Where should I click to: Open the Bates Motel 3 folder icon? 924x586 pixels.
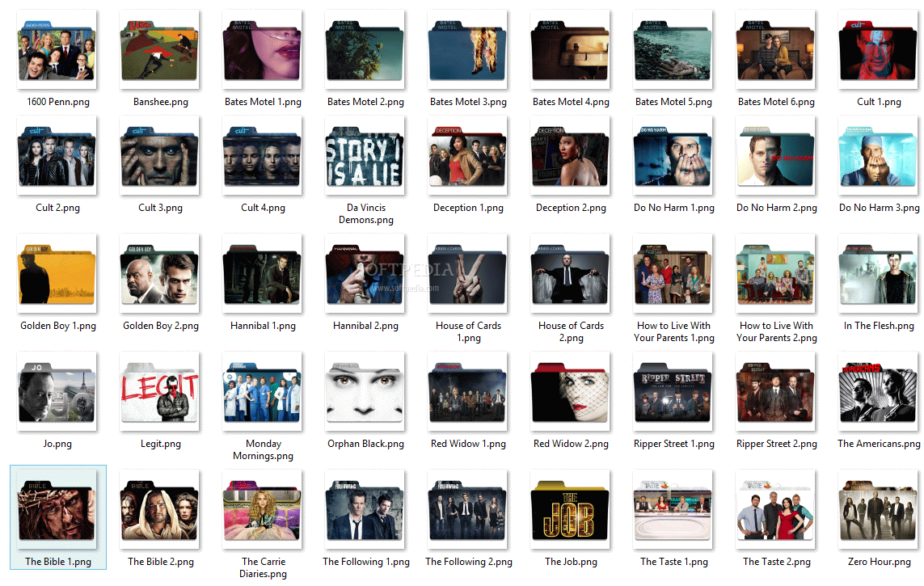pos(468,49)
